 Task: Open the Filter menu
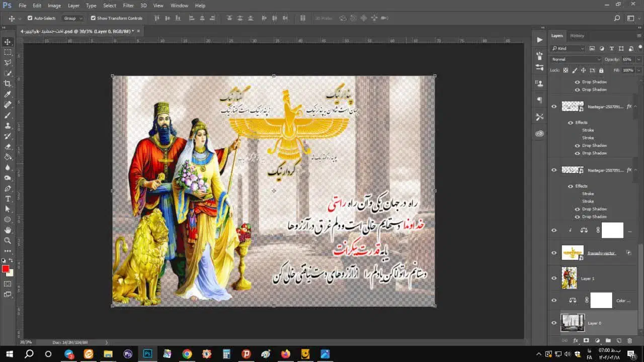click(128, 6)
